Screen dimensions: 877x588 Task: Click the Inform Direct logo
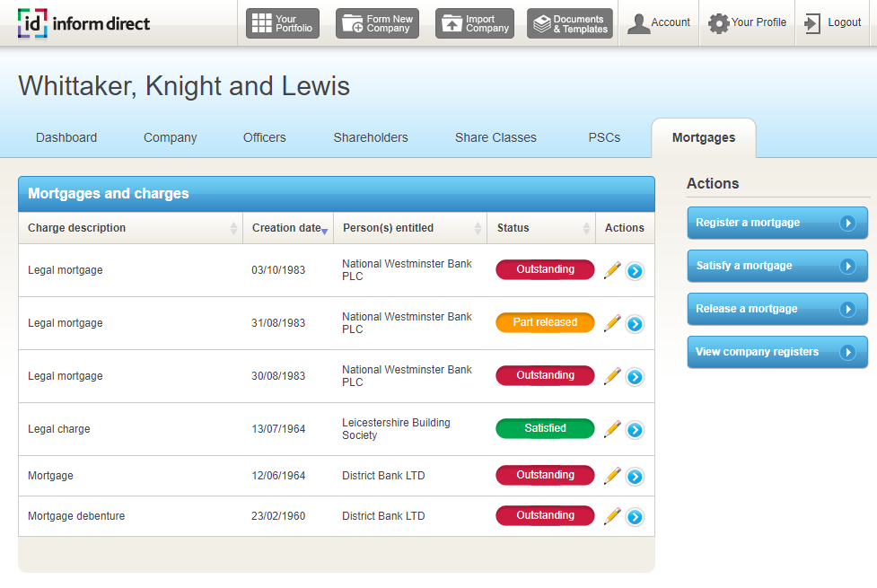coord(84,23)
